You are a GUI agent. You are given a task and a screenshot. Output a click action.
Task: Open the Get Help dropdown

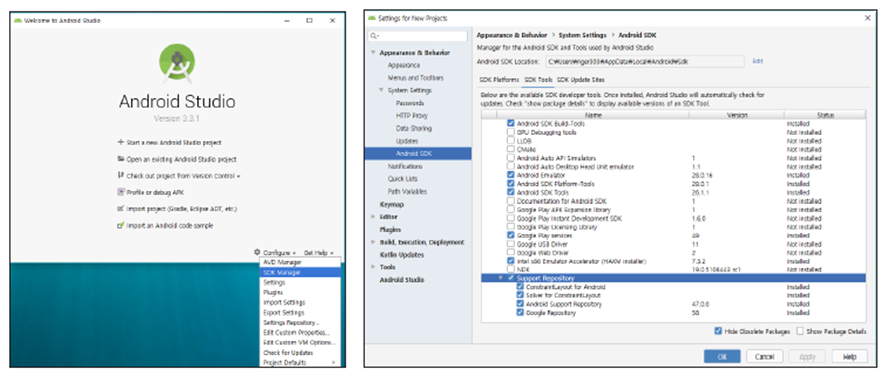pyautogui.click(x=319, y=253)
